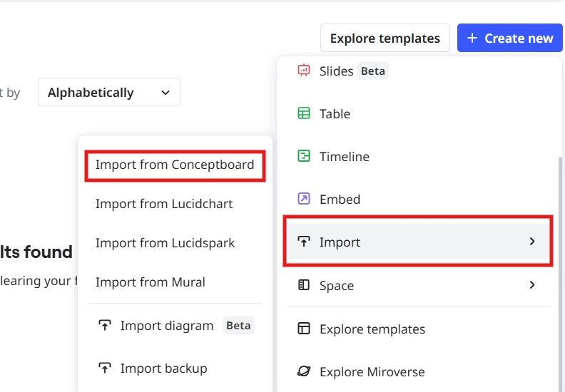Click the Space panel icon
The image size is (565, 392).
[x=304, y=285]
